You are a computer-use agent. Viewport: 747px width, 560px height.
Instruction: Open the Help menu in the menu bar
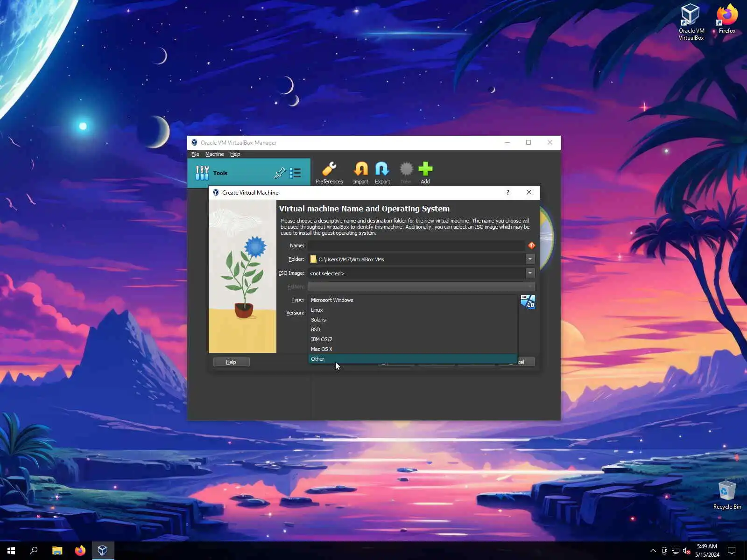point(235,154)
